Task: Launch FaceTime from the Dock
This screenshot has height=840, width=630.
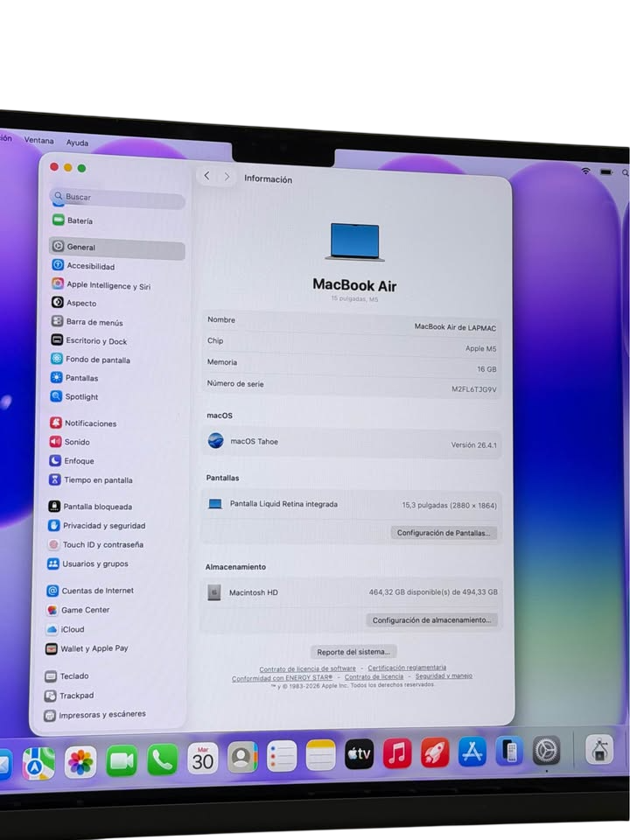Action: click(122, 760)
